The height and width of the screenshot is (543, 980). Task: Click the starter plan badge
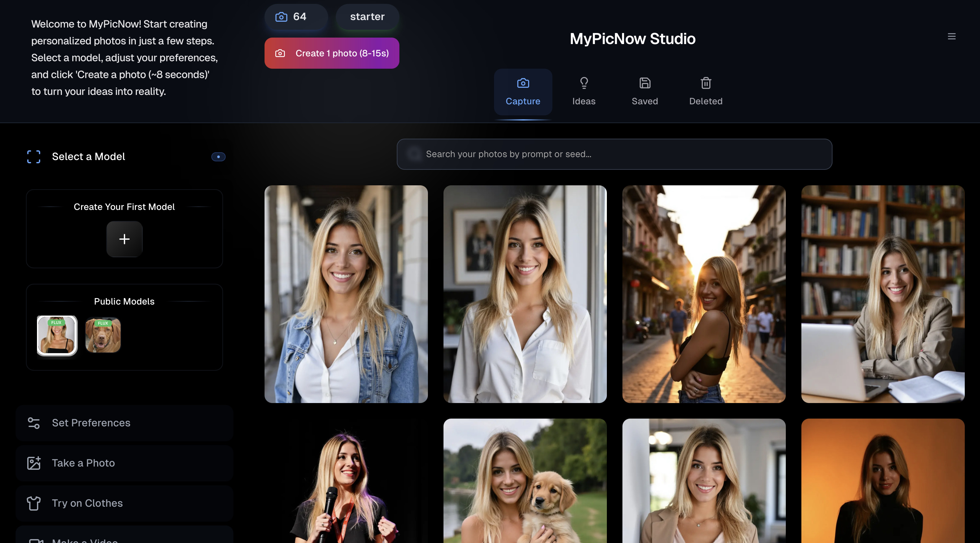pyautogui.click(x=367, y=17)
